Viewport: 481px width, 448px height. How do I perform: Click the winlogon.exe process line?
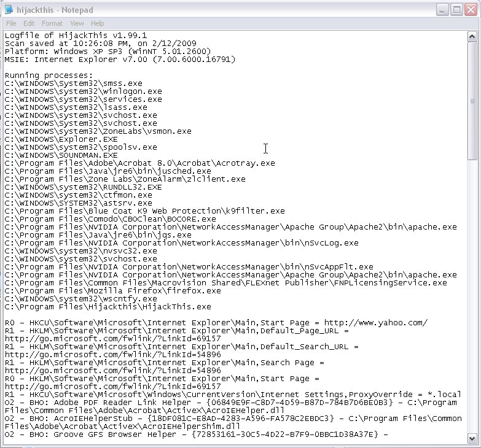84,91
